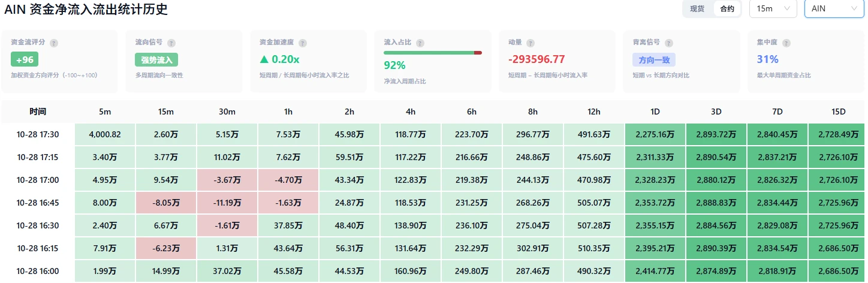Click the +96 fund flow score badge

click(x=25, y=60)
